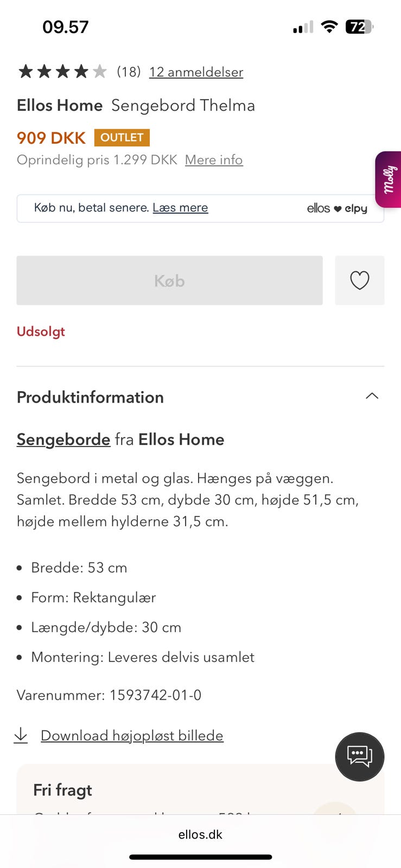Open Læs mere about pay later
401x868 pixels.
click(180, 208)
